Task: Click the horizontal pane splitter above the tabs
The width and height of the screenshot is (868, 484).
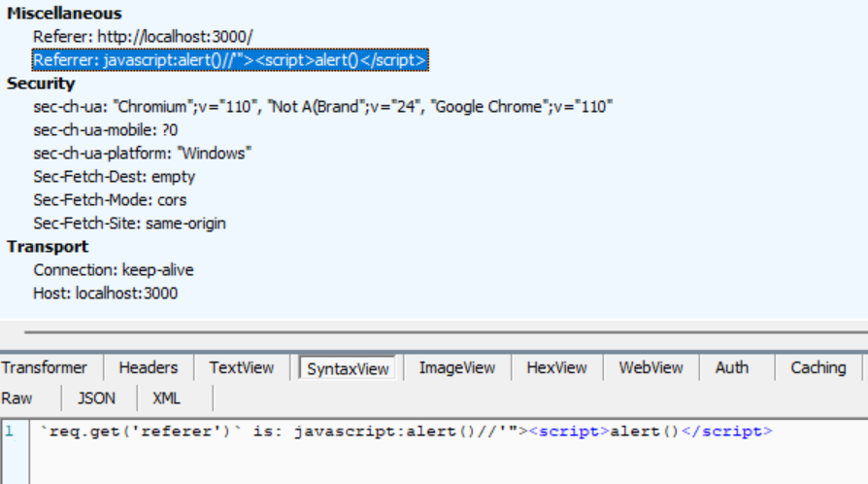Action: [x=446, y=332]
